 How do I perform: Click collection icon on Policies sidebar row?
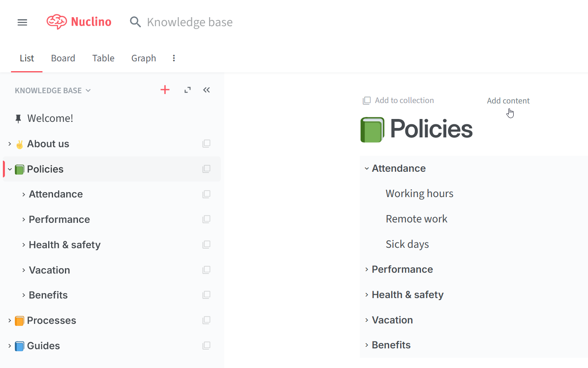pos(207,169)
